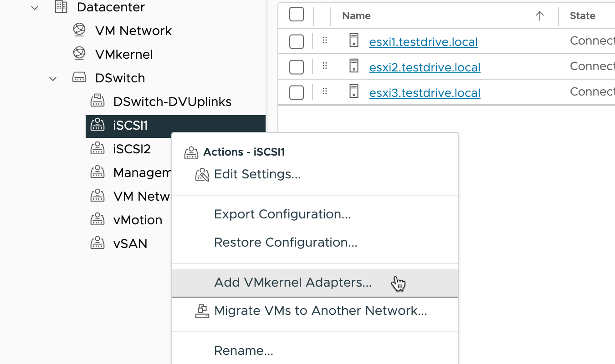The height and width of the screenshot is (364, 615).
Task: Choose Add VMkernel Adapters from context menu
Action: coord(293,283)
